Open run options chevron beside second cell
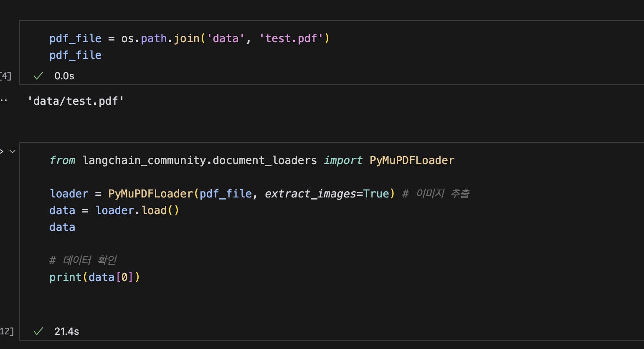644x349 pixels. pyautogui.click(x=13, y=151)
